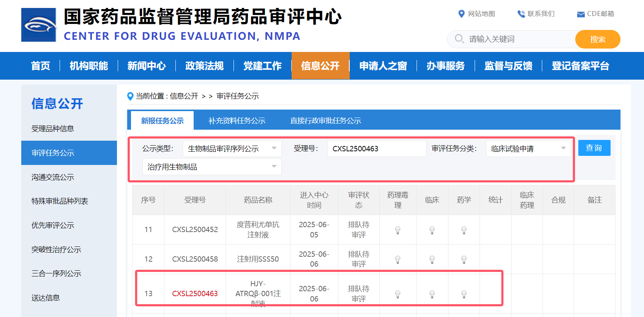Open 党建工作 menu item
The image size is (644, 317).
[x=262, y=66]
